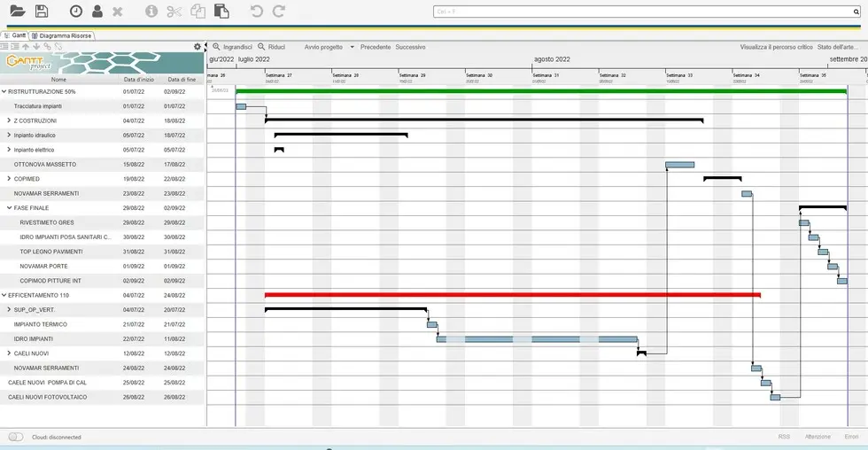
Task: Collapse the RISTRUTTURAZIONE 50% task group
Action: click(4, 91)
